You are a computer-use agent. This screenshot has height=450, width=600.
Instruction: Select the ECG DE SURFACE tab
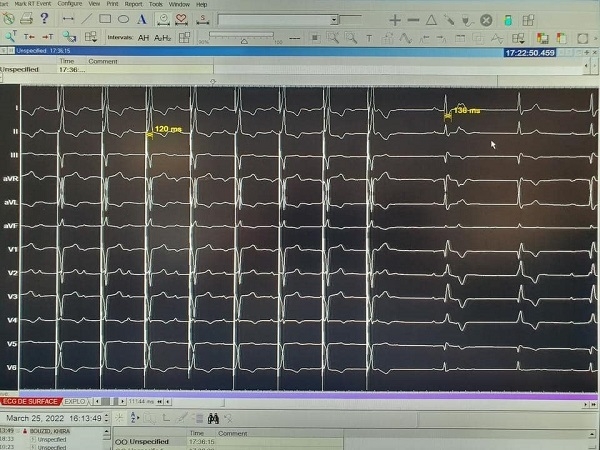click(31, 401)
